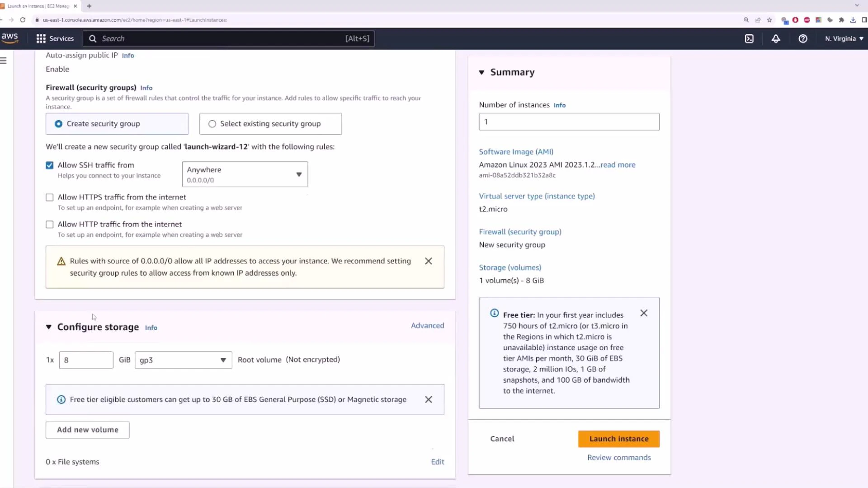This screenshot has width=868, height=488.
Task: Open the notifications bell icon
Action: click(x=776, y=38)
